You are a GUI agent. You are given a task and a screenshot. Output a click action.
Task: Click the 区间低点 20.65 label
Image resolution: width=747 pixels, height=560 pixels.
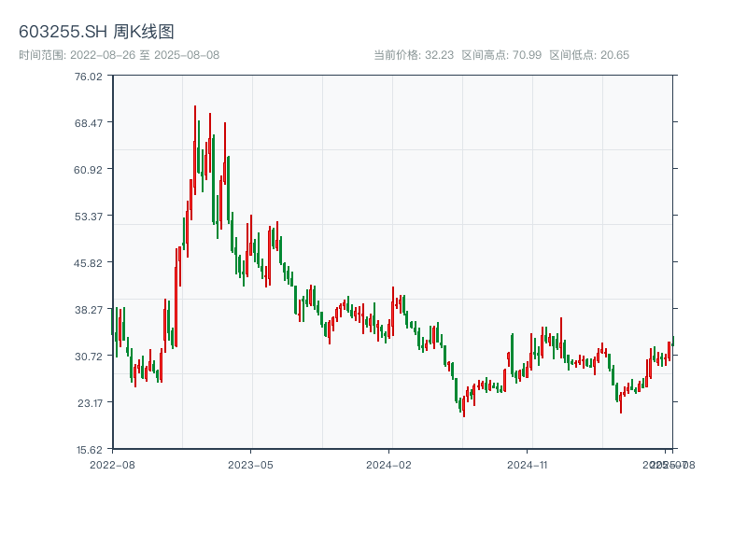click(x=589, y=55)
